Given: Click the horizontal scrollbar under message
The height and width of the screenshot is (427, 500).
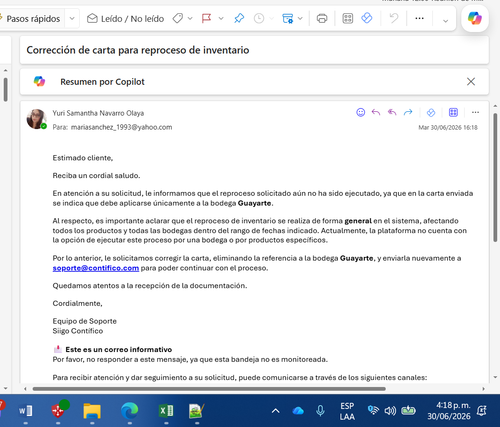Looking at the screenshot, I should (x=209, y=389).
